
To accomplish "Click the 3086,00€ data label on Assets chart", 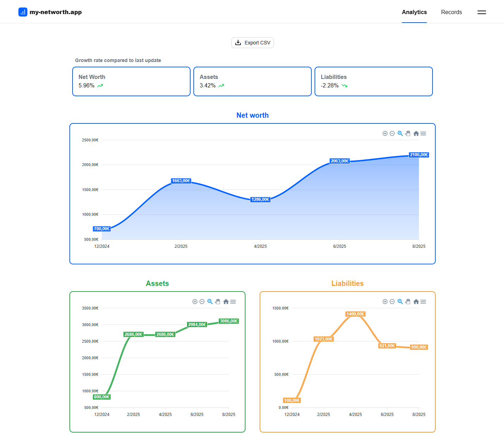I will click(x=229, y=321).
